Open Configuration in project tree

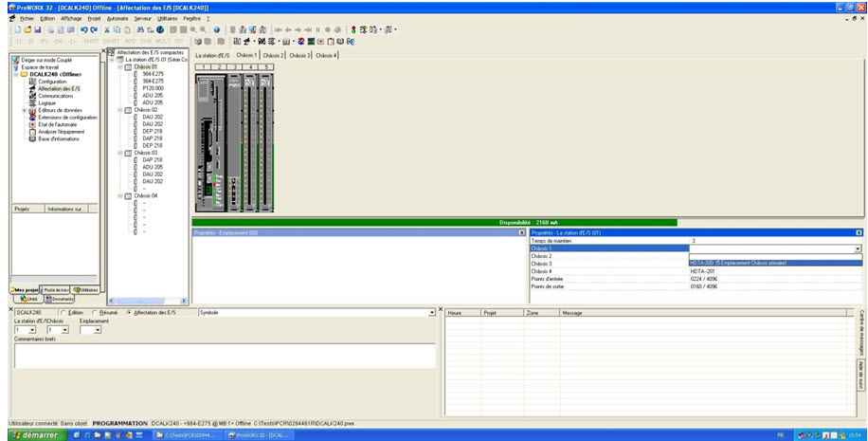tap(52, 82)
